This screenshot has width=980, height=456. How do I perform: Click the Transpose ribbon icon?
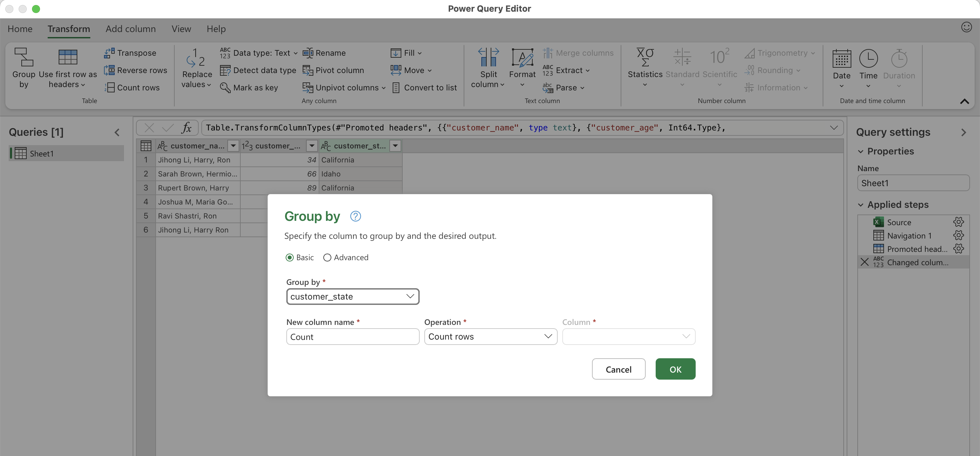(110, 53)
